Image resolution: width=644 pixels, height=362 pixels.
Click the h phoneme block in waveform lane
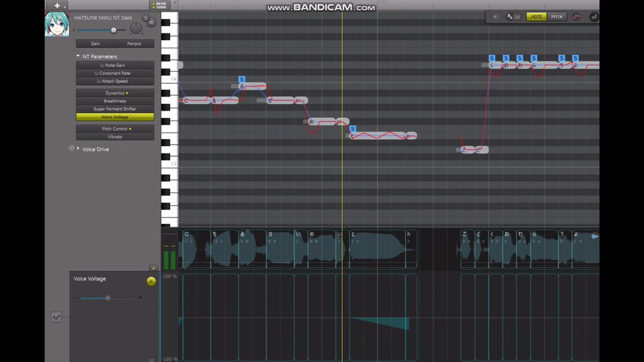pos(411,249)
